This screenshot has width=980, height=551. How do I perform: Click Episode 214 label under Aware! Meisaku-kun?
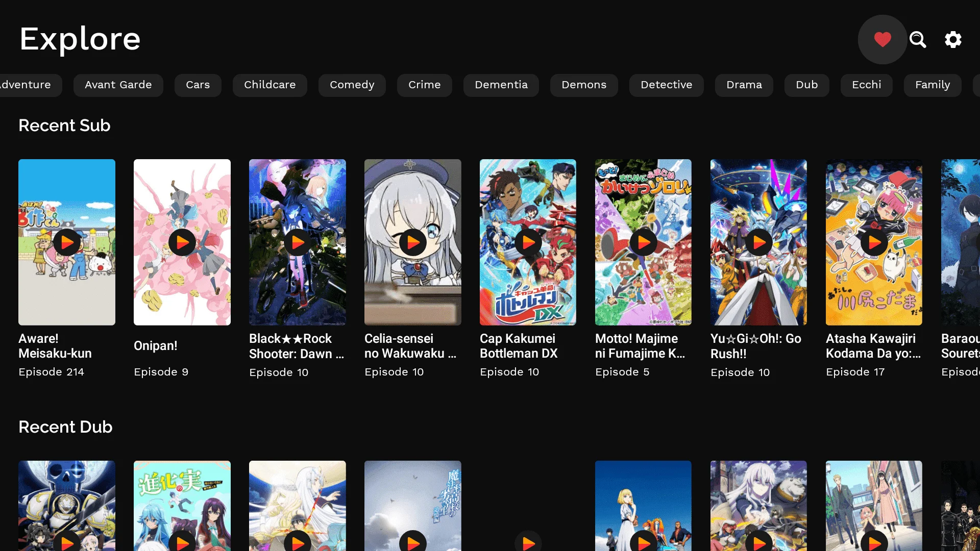click(51, 372)
